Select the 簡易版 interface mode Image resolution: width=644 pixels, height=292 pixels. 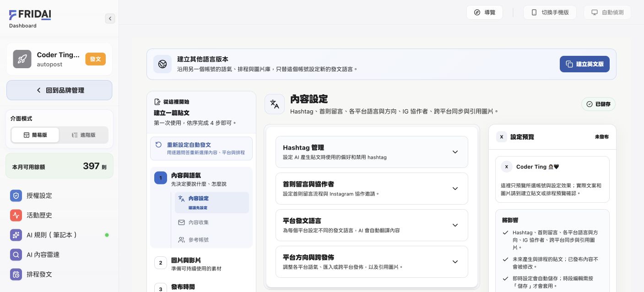click(x=35, y=135)
